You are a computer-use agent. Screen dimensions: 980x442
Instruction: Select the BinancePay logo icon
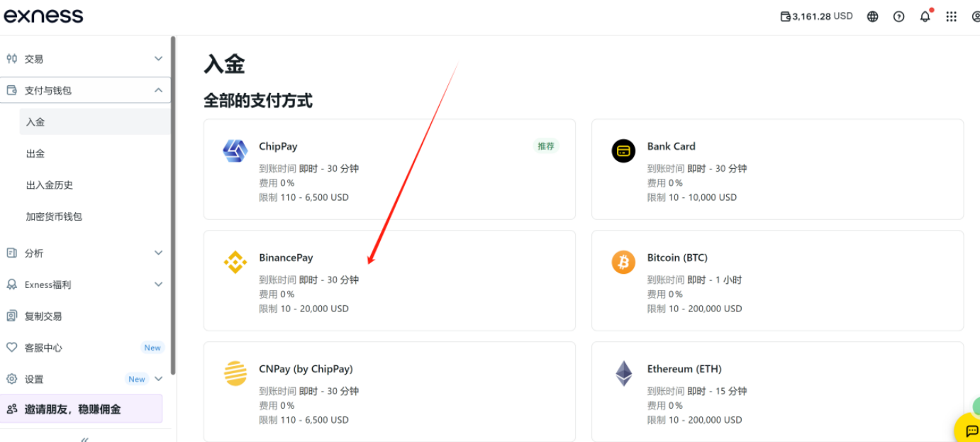[235, 262]
